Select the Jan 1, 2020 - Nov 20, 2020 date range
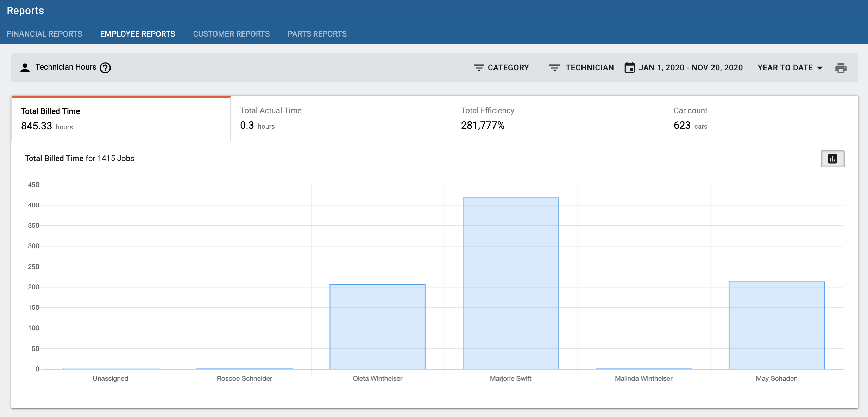Image resolution: width=868 pixels, height=417 pixels. [x=691, y=68]
